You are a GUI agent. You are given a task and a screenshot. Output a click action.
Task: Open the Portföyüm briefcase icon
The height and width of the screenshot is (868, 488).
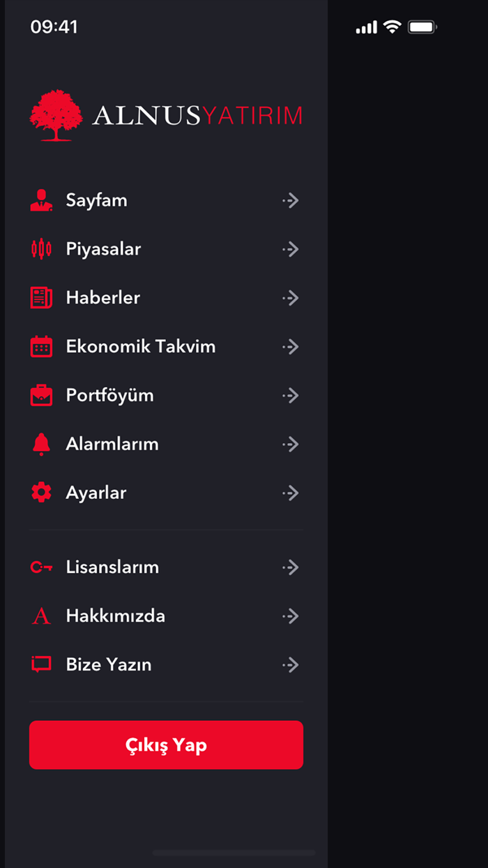pyautogui.click(x=42, y=396)
